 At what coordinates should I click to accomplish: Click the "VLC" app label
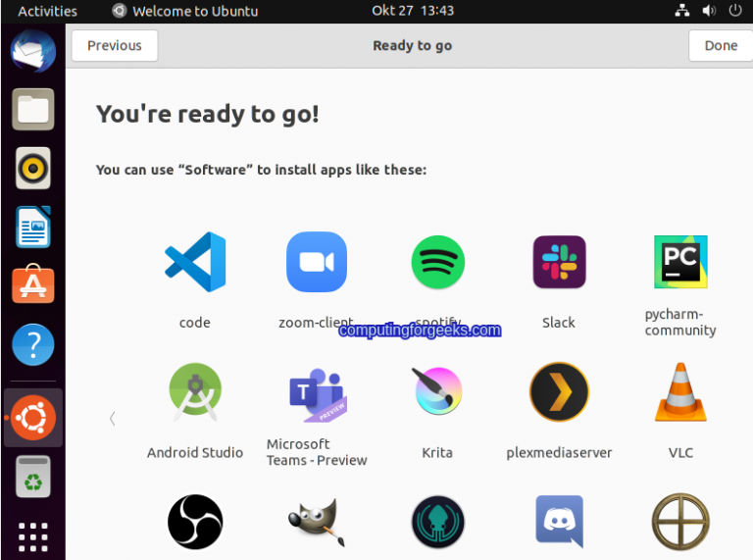pyautogui.click(x=680, y=452)
